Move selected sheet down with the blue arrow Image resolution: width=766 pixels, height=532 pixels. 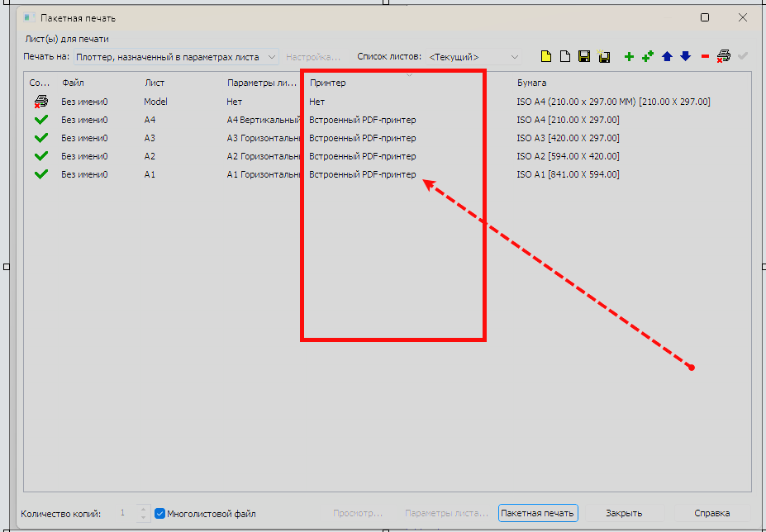pos(685,57)
